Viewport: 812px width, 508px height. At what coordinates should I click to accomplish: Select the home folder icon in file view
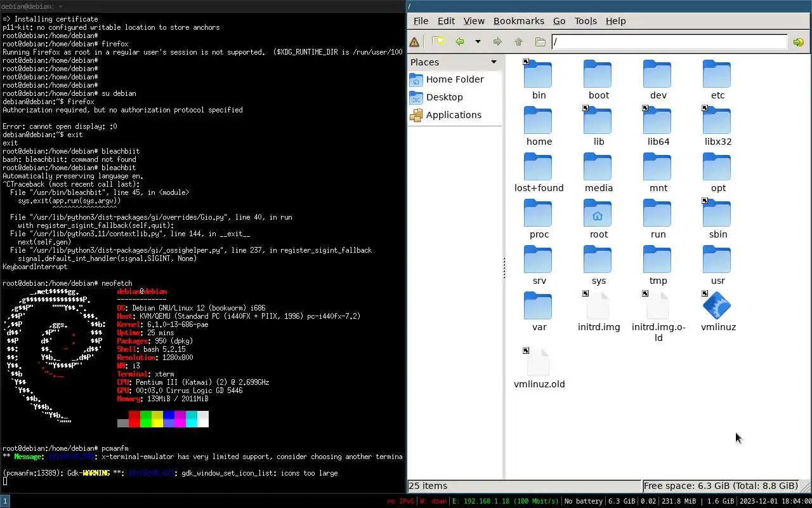[x=538, y=121]
